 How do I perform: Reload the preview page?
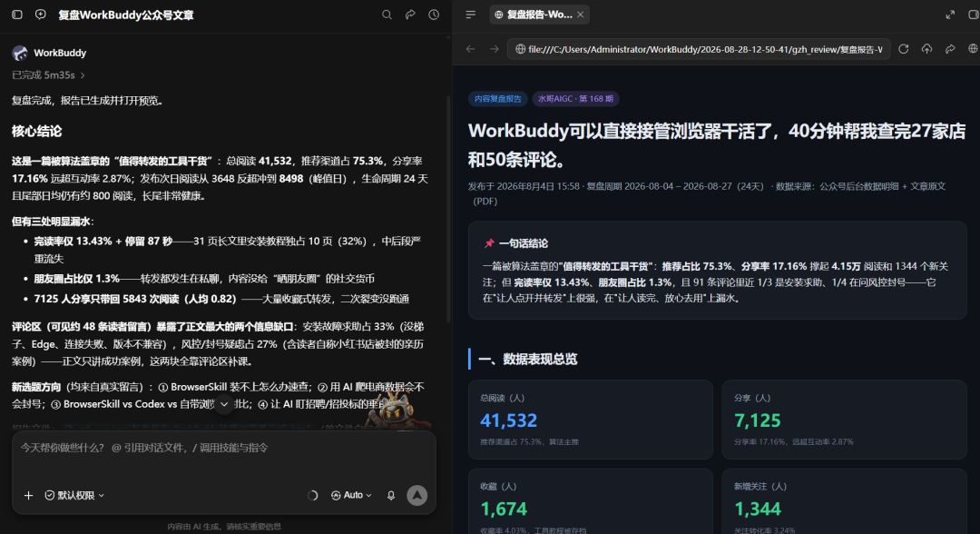(903, 49)
